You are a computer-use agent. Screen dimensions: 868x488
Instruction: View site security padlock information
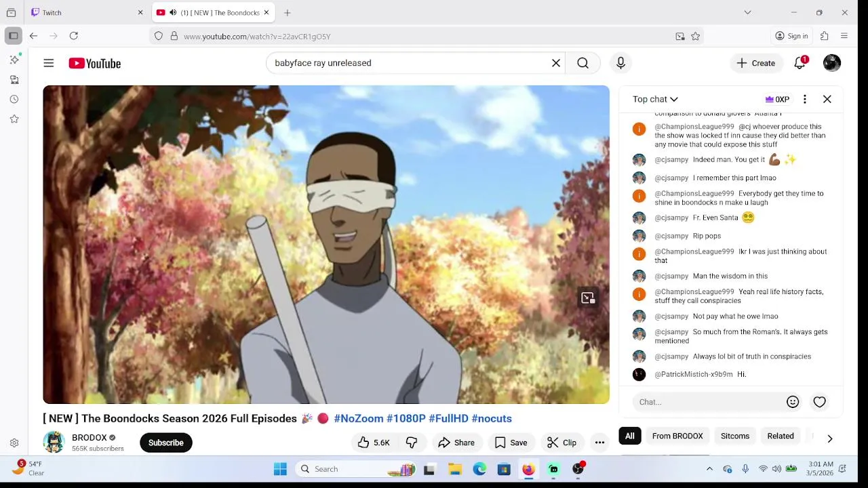click(174, 36)
